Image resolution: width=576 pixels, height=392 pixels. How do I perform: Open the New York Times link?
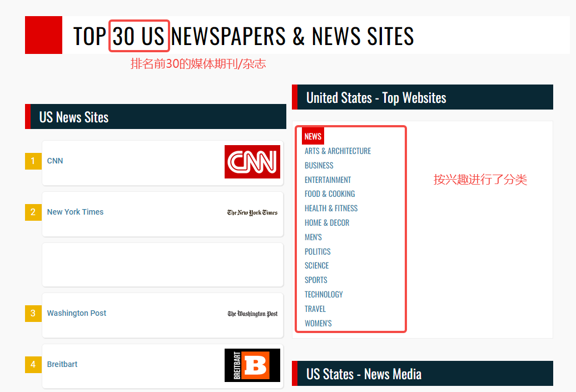click(x=75, y=212)
